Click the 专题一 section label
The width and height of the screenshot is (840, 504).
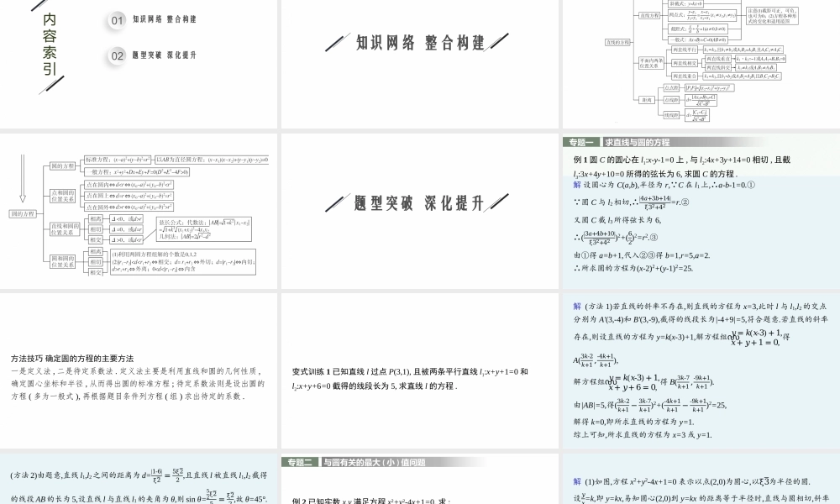(x=581, y=143)
